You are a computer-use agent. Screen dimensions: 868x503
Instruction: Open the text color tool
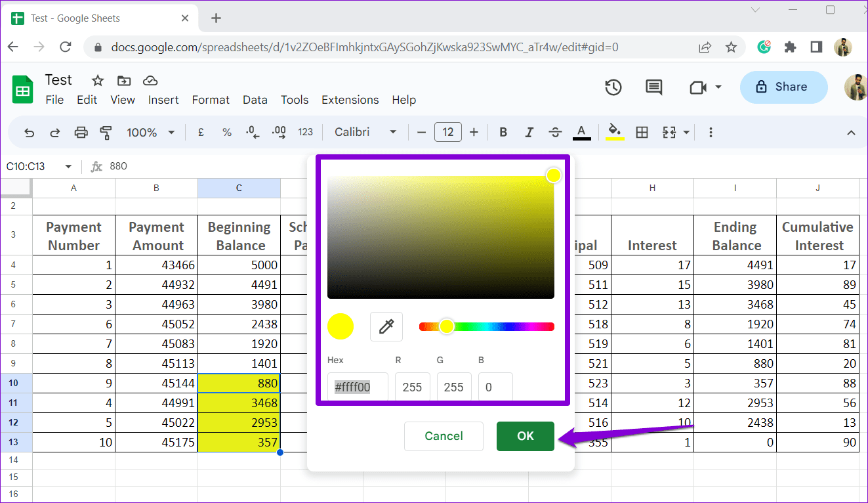[581, 133]
